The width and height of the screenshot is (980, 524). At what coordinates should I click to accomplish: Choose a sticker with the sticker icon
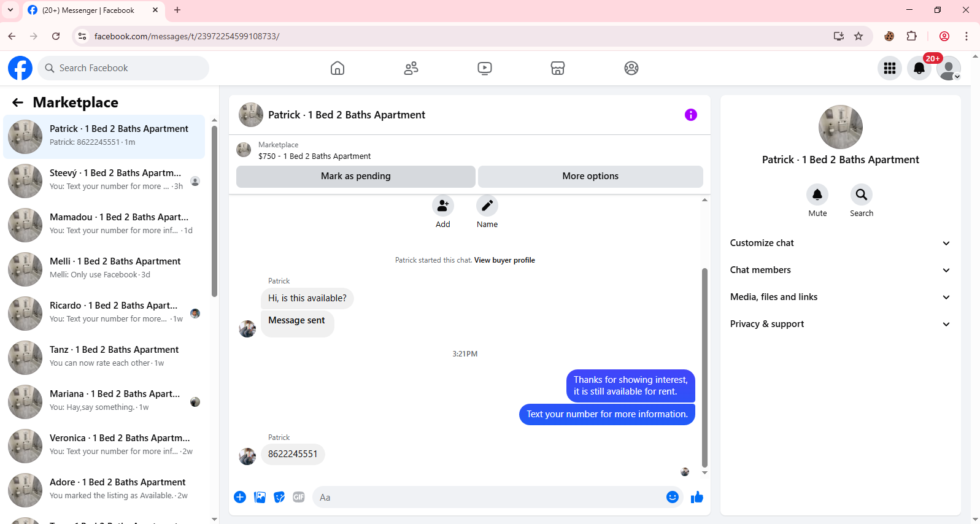(x=279, y=497)
